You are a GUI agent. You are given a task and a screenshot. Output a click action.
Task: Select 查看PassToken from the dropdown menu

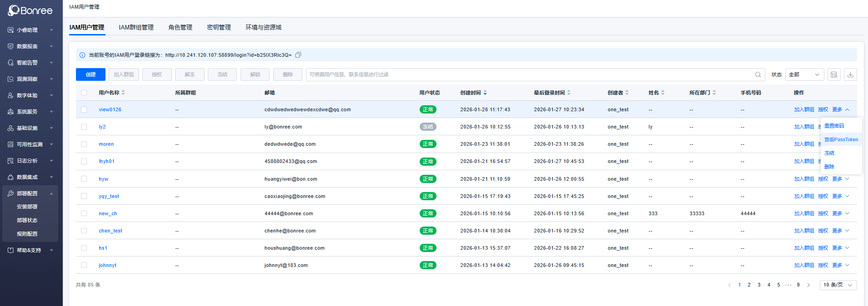pos(841,139)
